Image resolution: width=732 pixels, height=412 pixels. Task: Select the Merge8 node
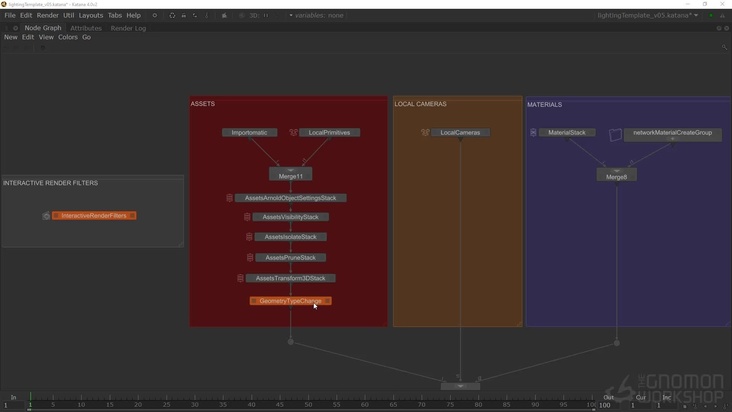pos(616,177)
